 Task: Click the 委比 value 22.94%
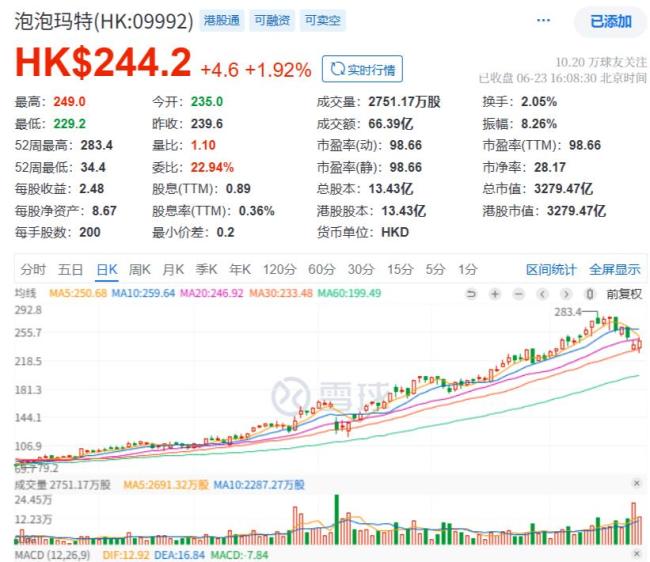212,167
